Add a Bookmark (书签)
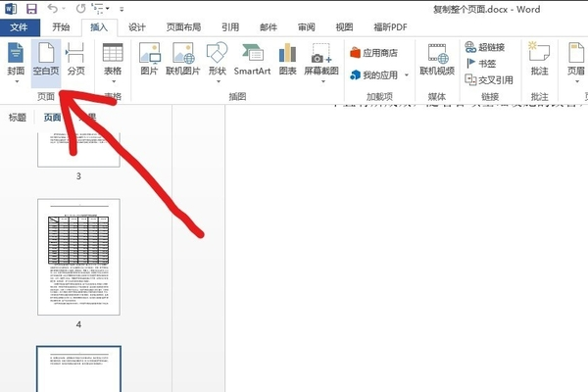 click(x=486, y=63)
